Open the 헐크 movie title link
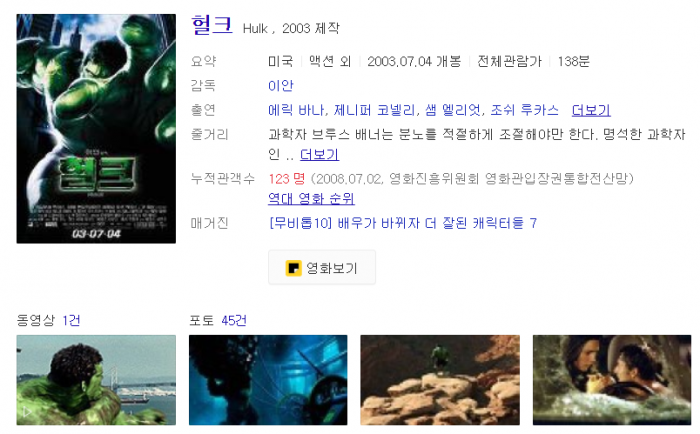The height and width of the screenshot is (434, 700). click(212, 25)
